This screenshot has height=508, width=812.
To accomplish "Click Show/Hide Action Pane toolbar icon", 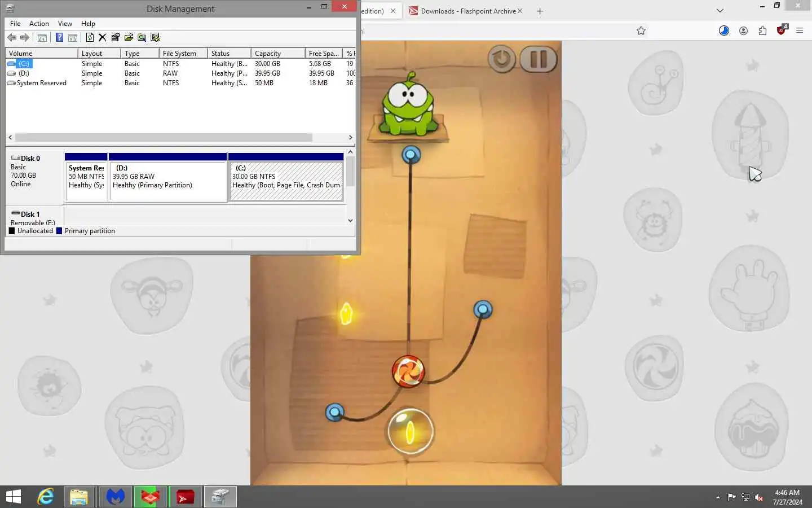I will point(72,38).
